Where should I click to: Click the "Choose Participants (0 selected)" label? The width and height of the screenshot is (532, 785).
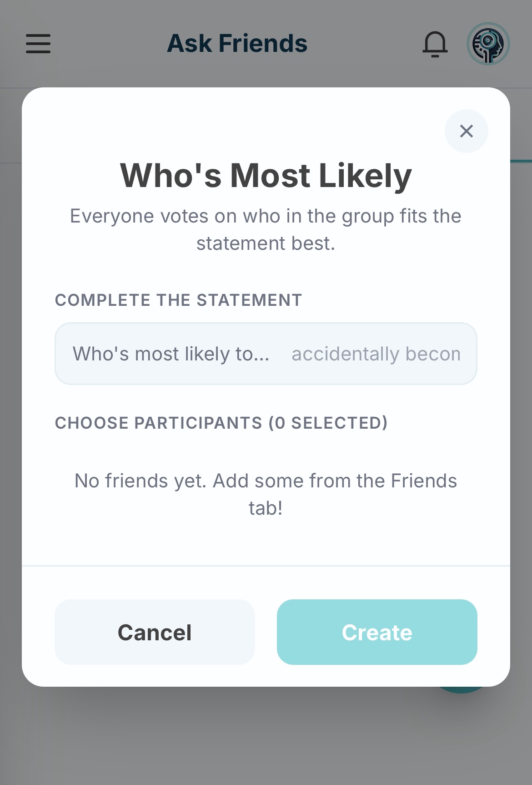pyautogui.click(x=221, y=423)
